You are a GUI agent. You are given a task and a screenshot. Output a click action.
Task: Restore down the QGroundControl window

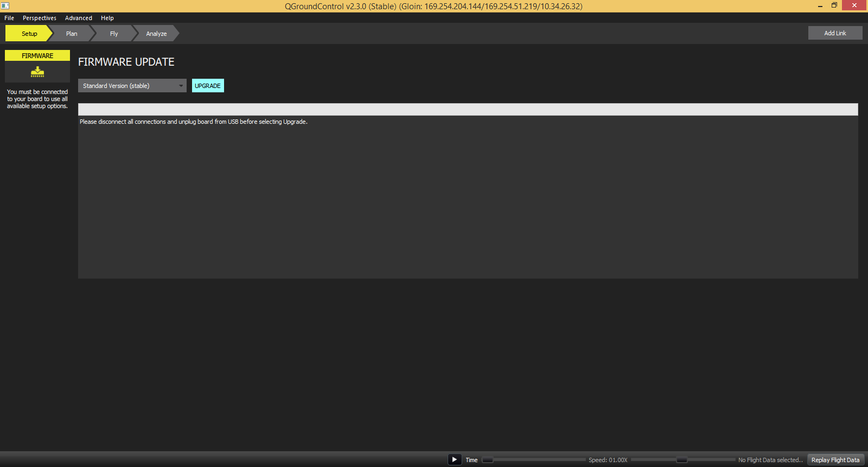pos(834,5)
